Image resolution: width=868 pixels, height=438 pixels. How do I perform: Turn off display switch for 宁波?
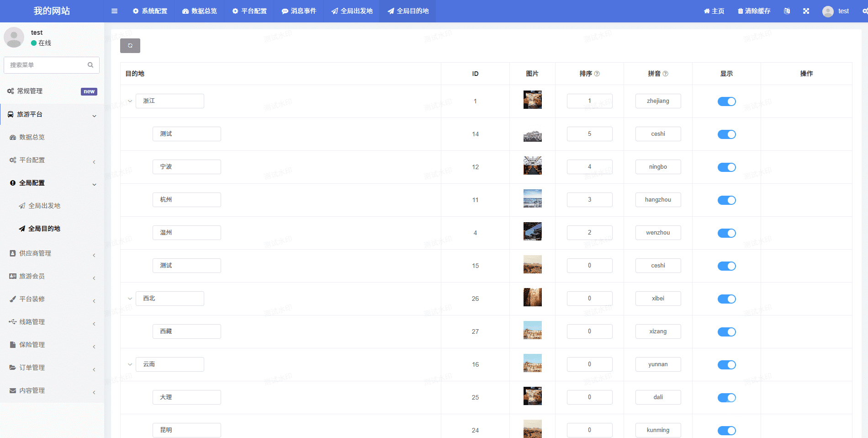(726, 167)
